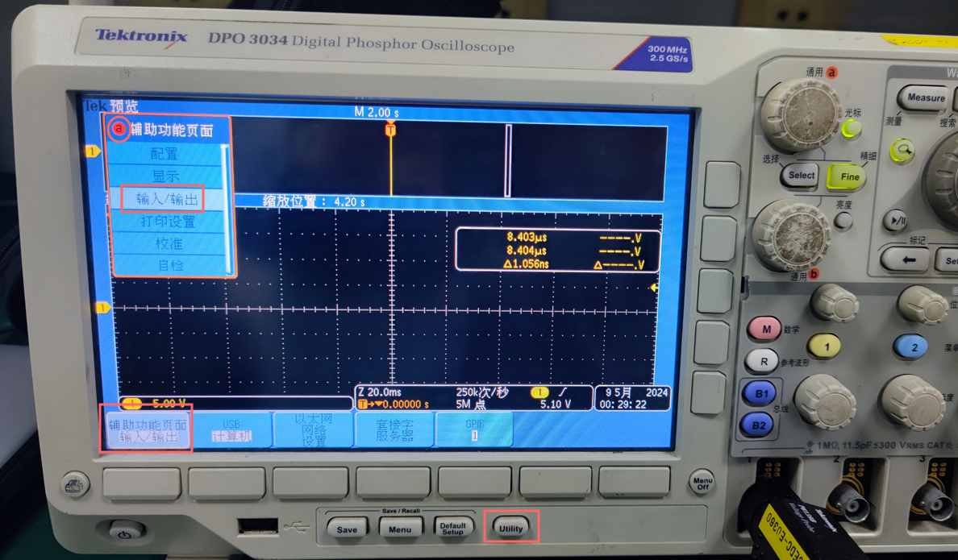Viewport: 958px width, 560px height.
Task: Tap the 以太网网络设置 softkey label
Action: (x=314, y=430)
